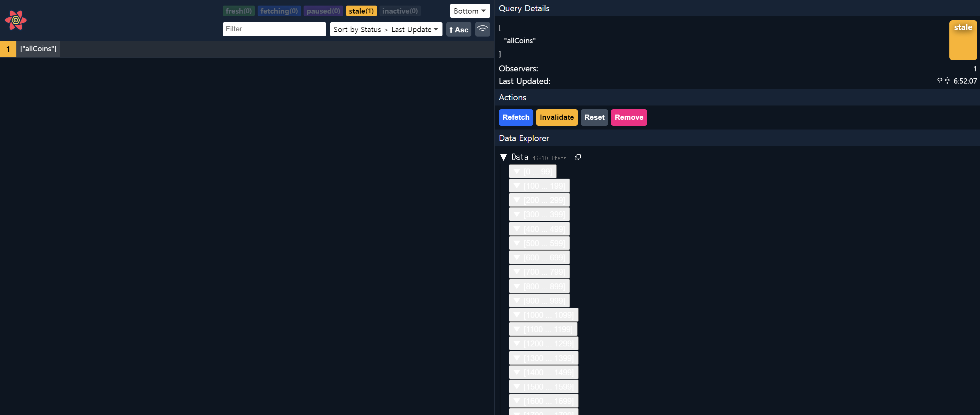Click the Refetch button
This screenshot has height=415, width=980.
pos(516,117)
